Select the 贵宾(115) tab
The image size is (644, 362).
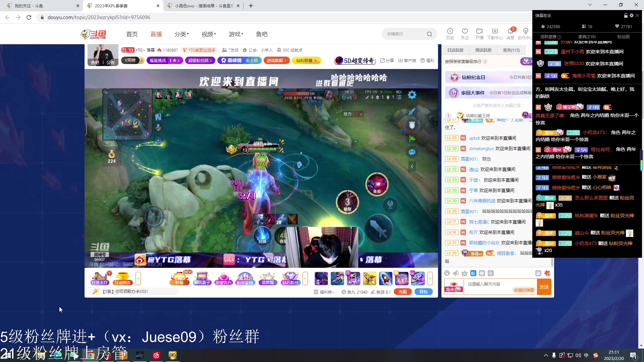point(511,50)
